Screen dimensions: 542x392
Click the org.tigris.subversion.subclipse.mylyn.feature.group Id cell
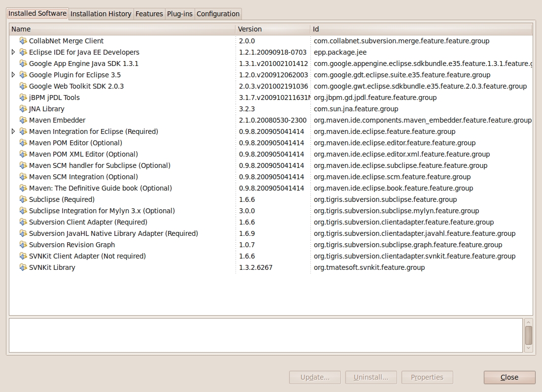pos(396,211)
